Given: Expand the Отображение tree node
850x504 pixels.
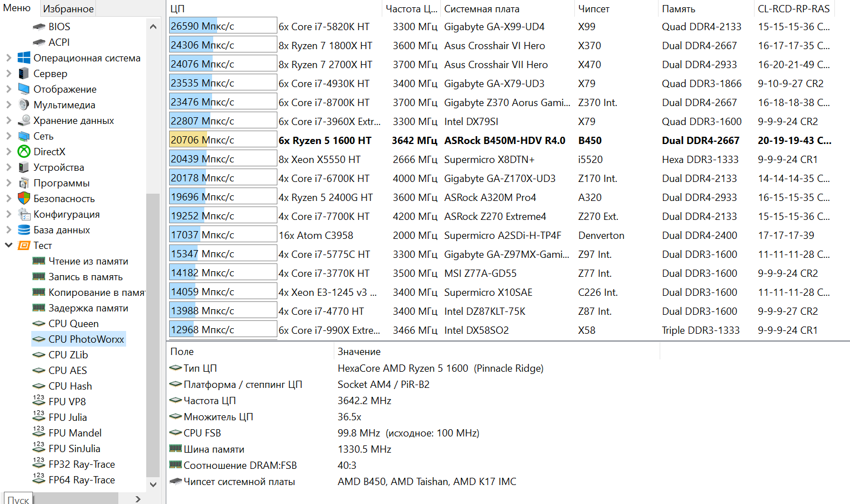Looking at the screenshot, I should [8, 89].
